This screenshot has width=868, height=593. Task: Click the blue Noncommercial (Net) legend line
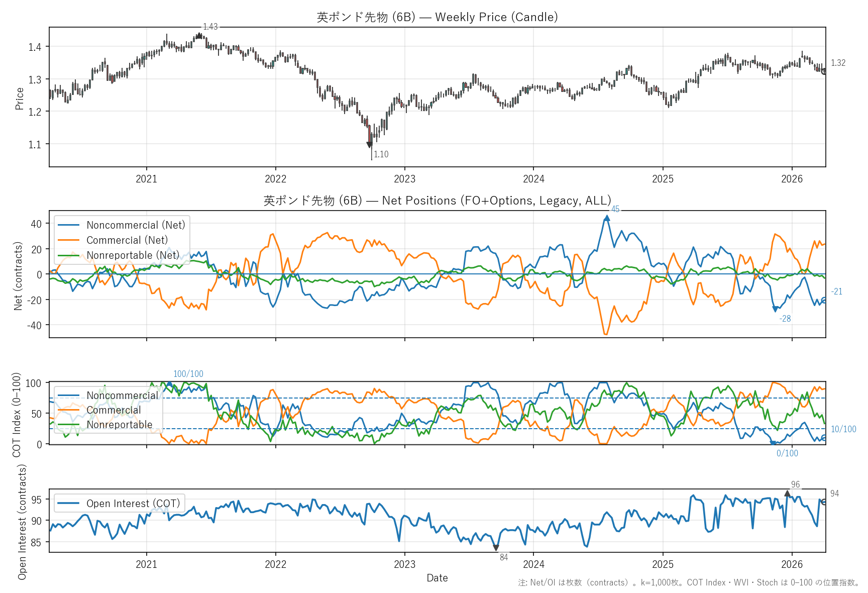tap(69, 225)
